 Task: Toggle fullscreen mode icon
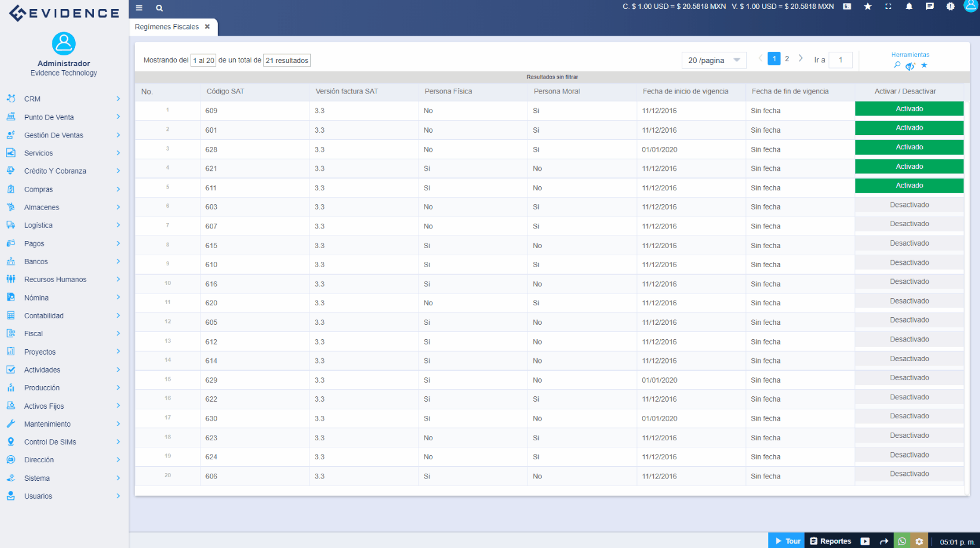888,7
